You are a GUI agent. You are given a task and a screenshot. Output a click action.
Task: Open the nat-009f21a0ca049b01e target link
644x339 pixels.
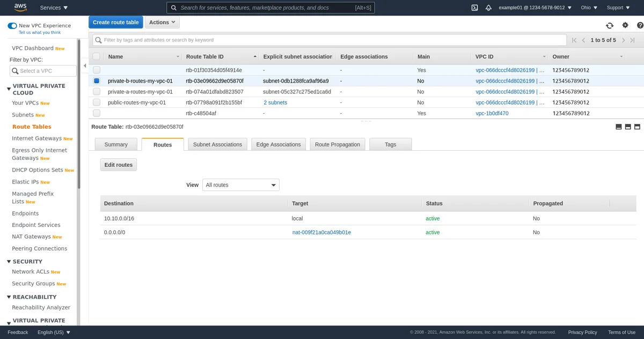coord(321,232)
